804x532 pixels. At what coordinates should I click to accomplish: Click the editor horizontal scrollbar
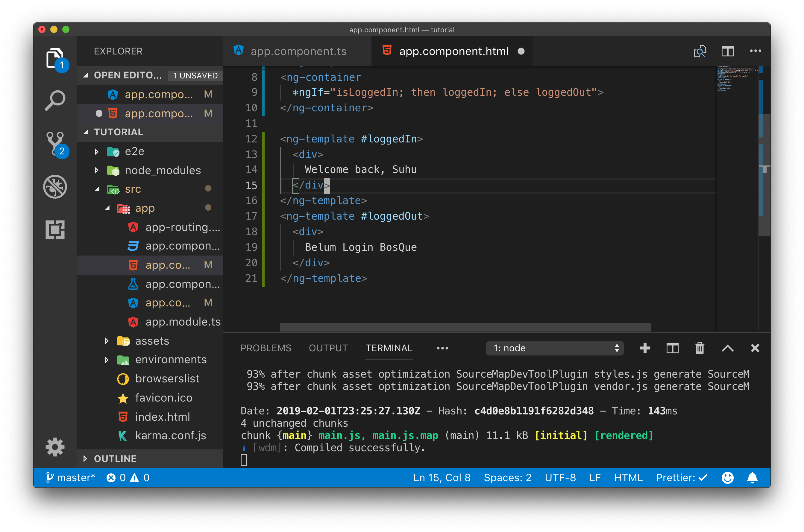pos(465,327)
